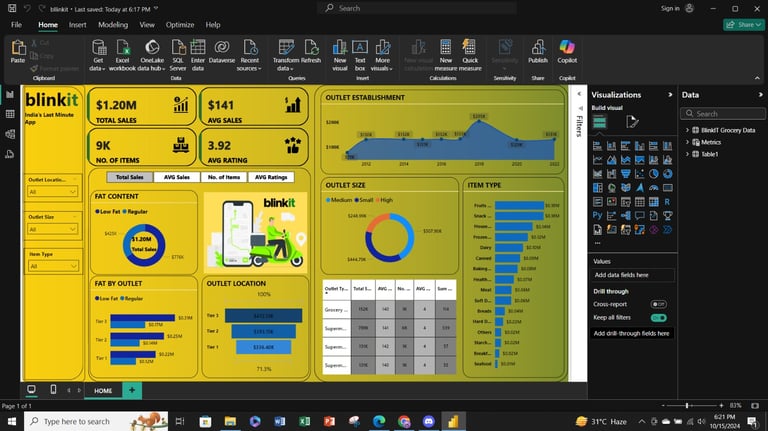Expand the Filters pane

(579, 94)
